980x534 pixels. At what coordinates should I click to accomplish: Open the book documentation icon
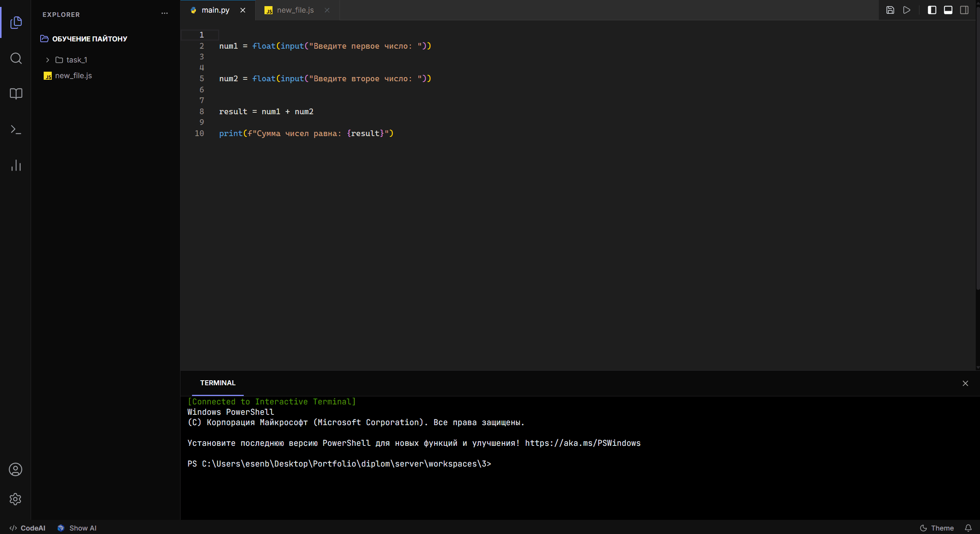tap(16, 94)
